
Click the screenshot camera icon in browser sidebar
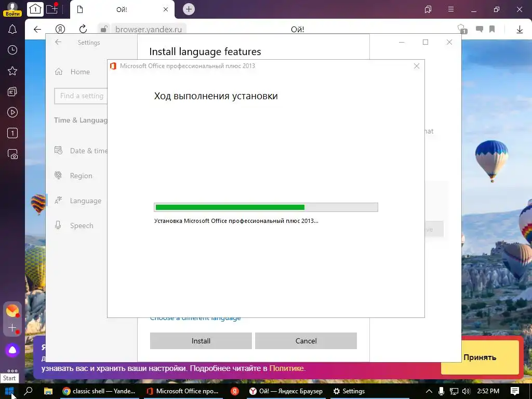tap(12, 154)
